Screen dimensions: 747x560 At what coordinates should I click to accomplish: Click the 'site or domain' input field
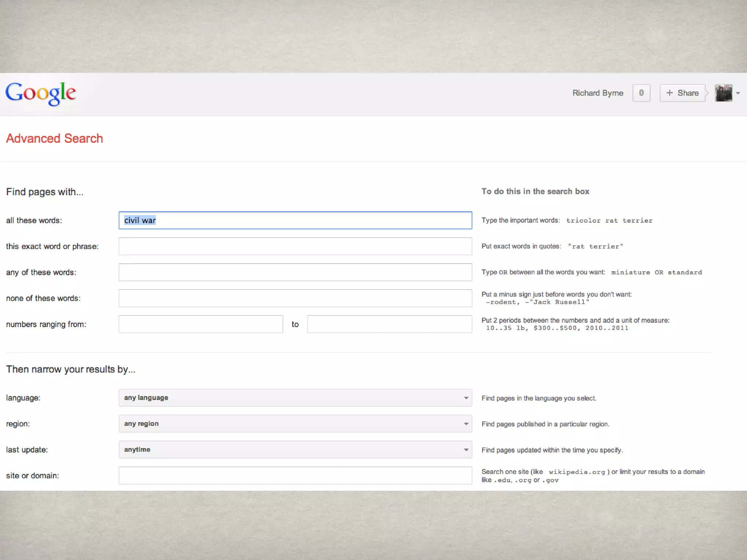(x=295, y=475)
